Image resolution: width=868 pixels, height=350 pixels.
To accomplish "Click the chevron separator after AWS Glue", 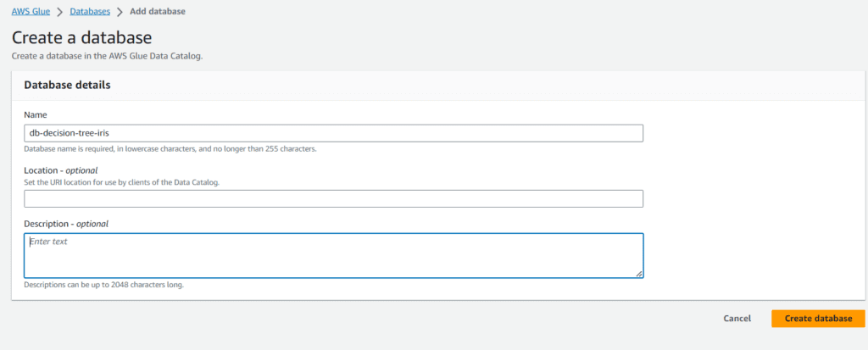I will coord(60,12).
